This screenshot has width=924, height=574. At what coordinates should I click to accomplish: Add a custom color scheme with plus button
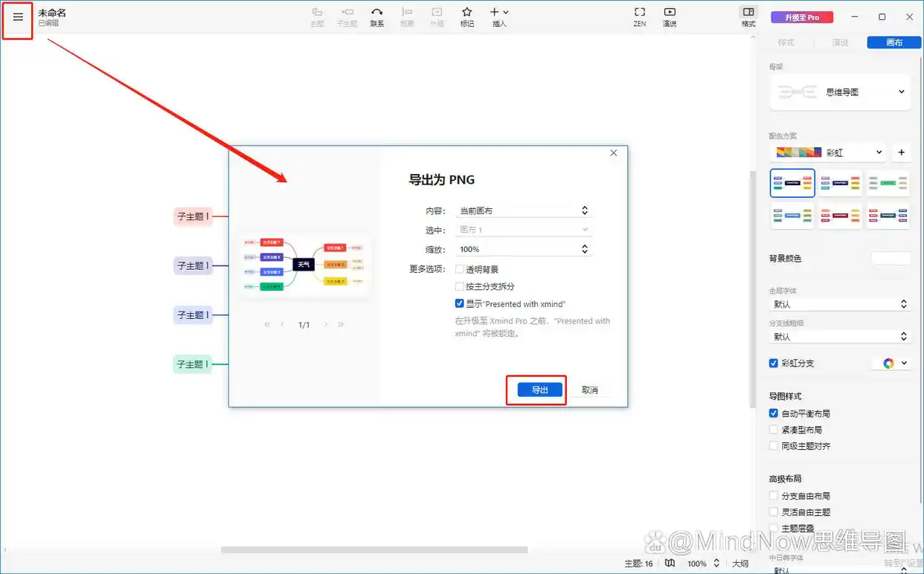(901, 152)
